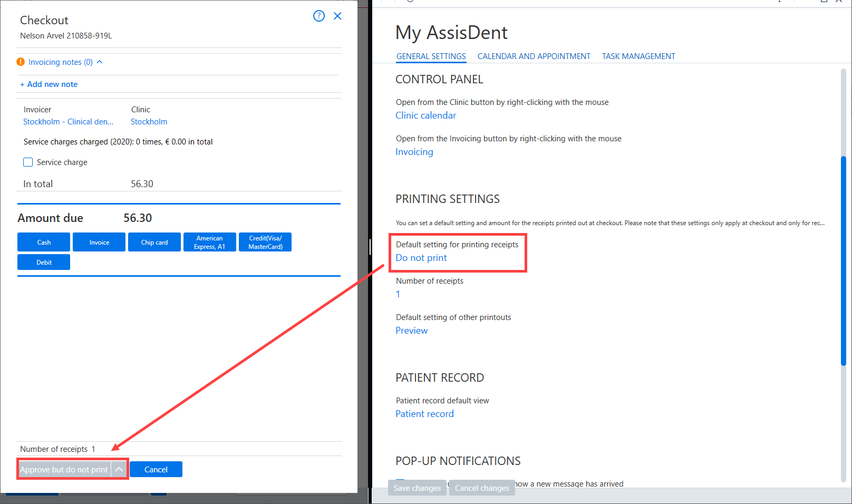Collapse the Invoicing notes section chevron
The width and height of the screenshot is (852, 504).
(100, 62)
